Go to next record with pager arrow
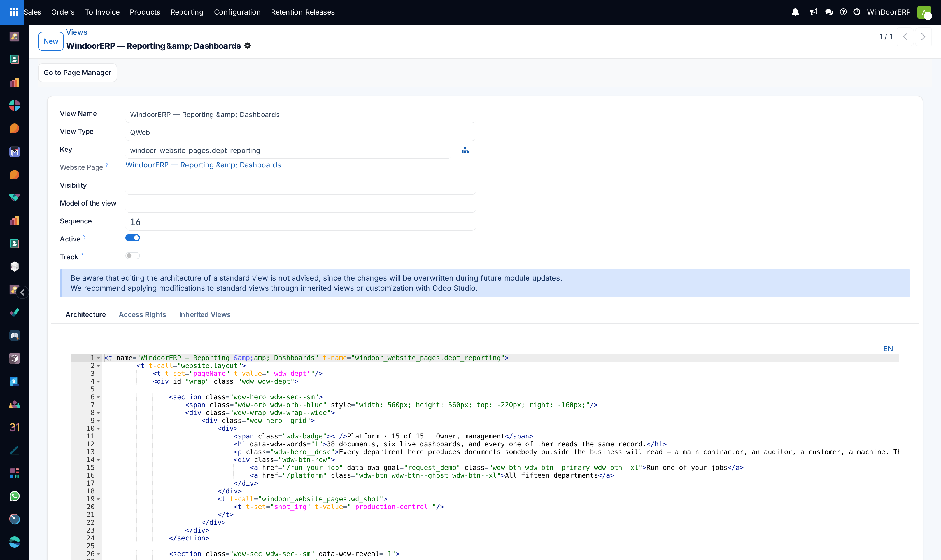 (x=923, y=37)
